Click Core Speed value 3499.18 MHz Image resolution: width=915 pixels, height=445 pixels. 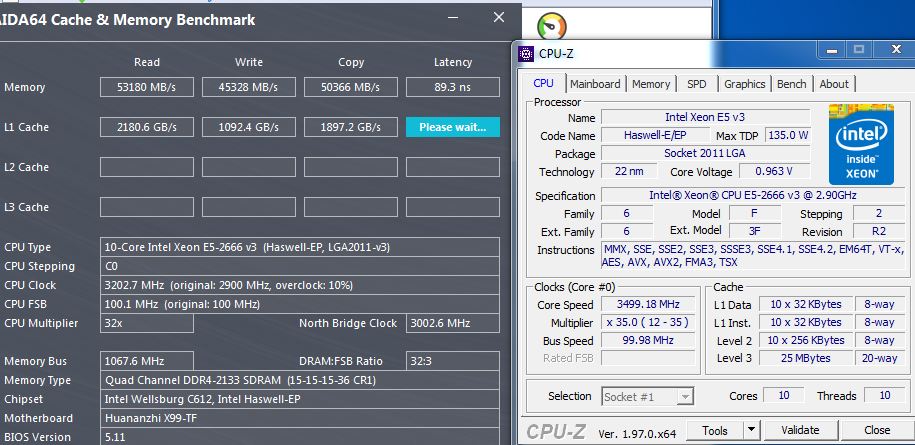coord(648,304)
